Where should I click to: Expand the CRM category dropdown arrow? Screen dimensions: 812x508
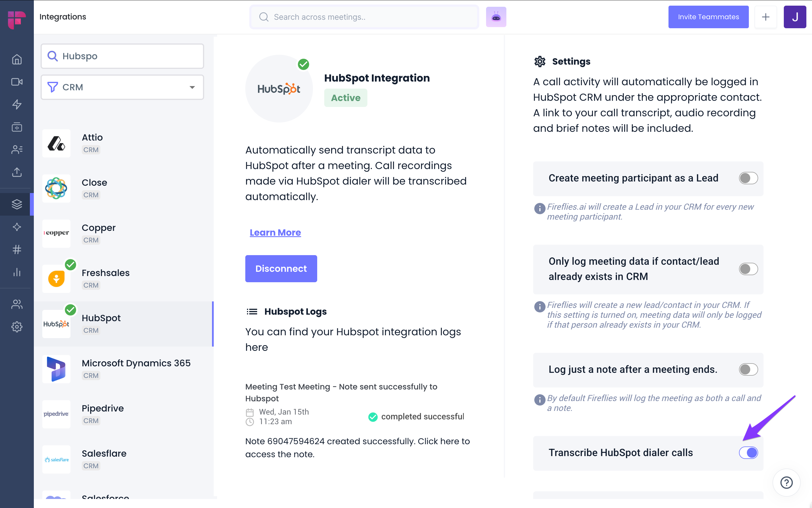click(192, 87)
